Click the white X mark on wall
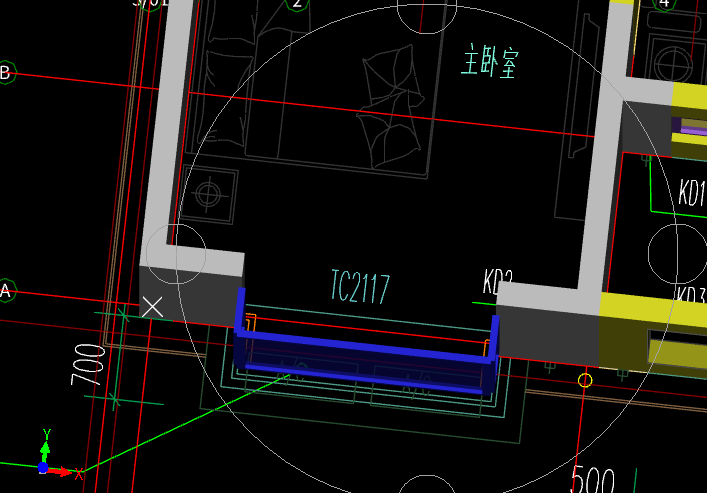Screen dimensions: 707x493 152,307
